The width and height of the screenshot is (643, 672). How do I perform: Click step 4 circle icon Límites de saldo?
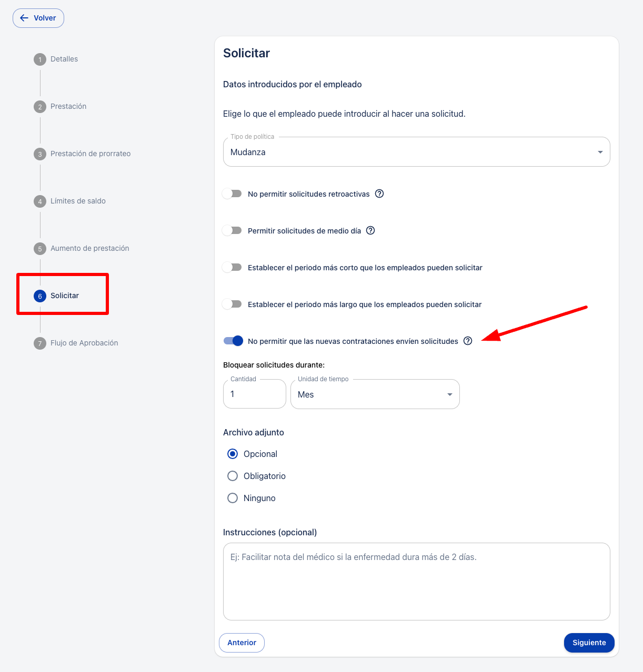click(40, 201)
